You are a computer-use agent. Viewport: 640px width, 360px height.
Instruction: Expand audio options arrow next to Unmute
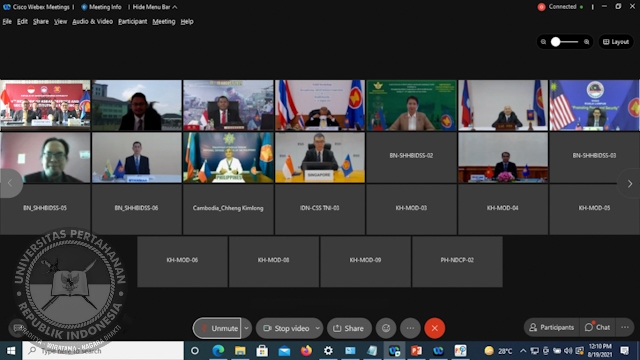pyautogui.click(x=246, y=328)
